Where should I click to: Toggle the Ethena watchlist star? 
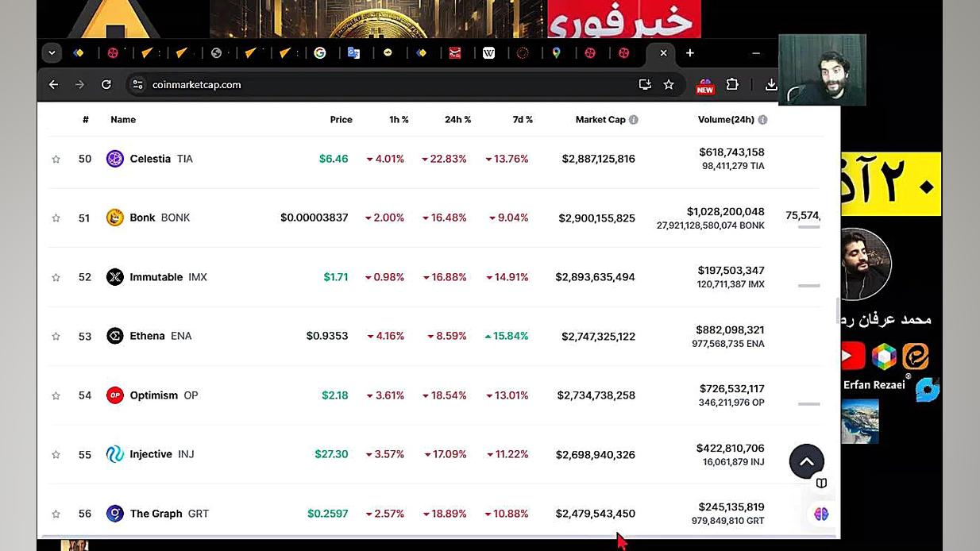click(56, 336)
